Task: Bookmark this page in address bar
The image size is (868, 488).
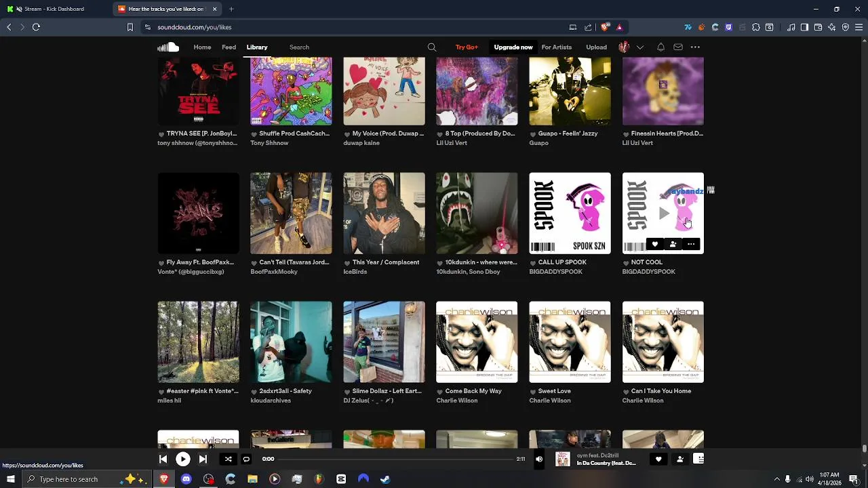Action: point(130,27)
